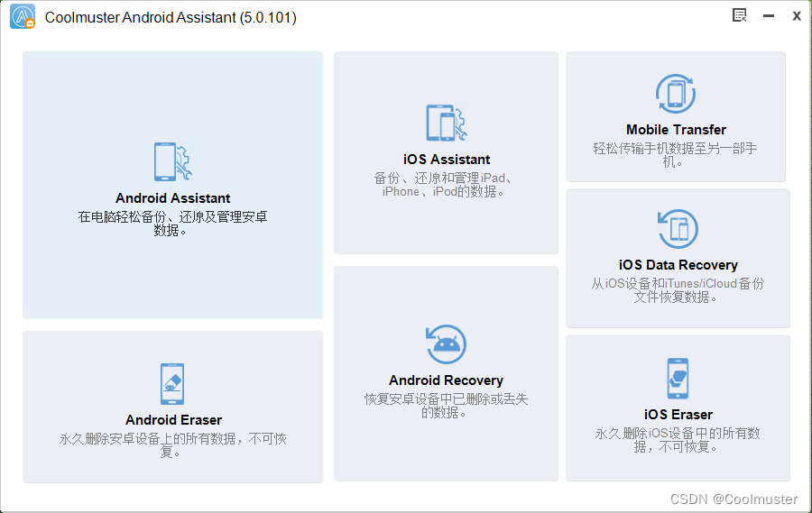
Task: Click description '永久删除安卓设备上的所有数据，不可恢复'
Action: [x=172, y=445]
